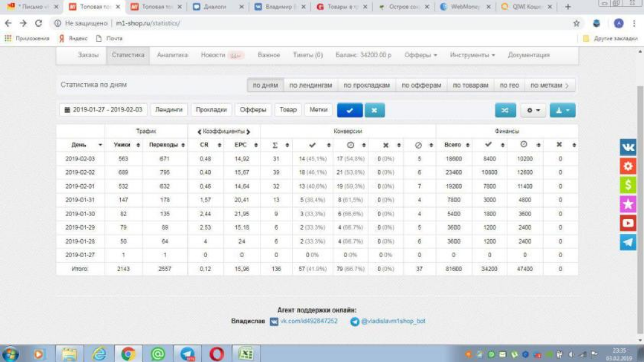Click the date range field 2019-01-27 - 2019-02-03
644x362 pixels.
(x=102, y=110)
